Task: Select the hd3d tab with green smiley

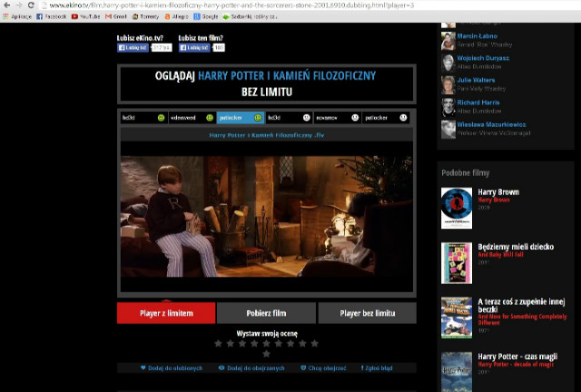Action: [143, 118]
